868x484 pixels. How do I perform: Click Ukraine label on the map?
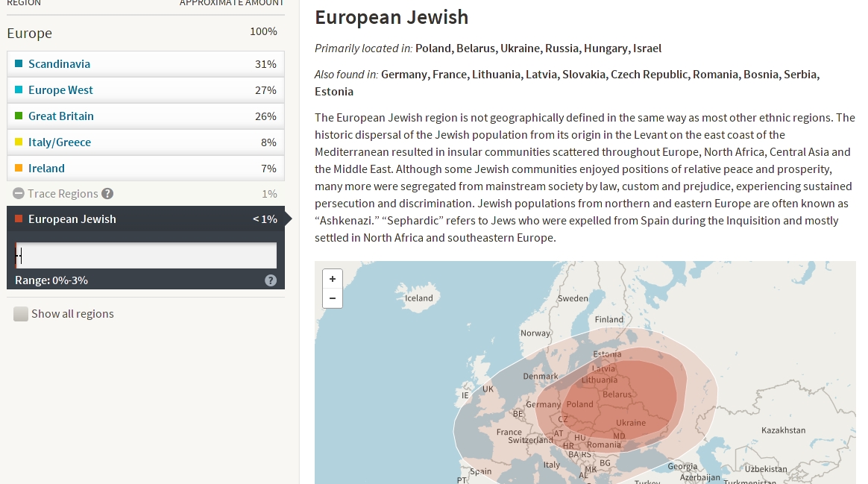coord(631,423)
